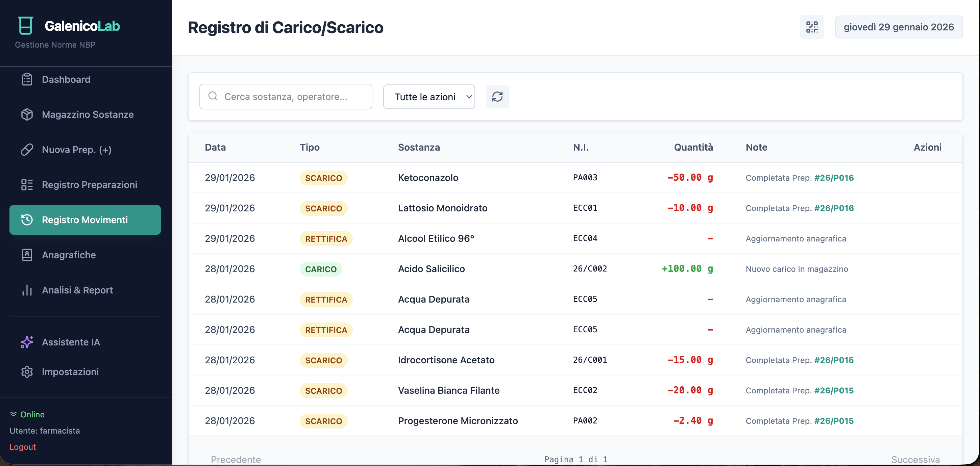Click the Nuova Prep. pill icon
The image size is (980, 466).
pos(27,150)
